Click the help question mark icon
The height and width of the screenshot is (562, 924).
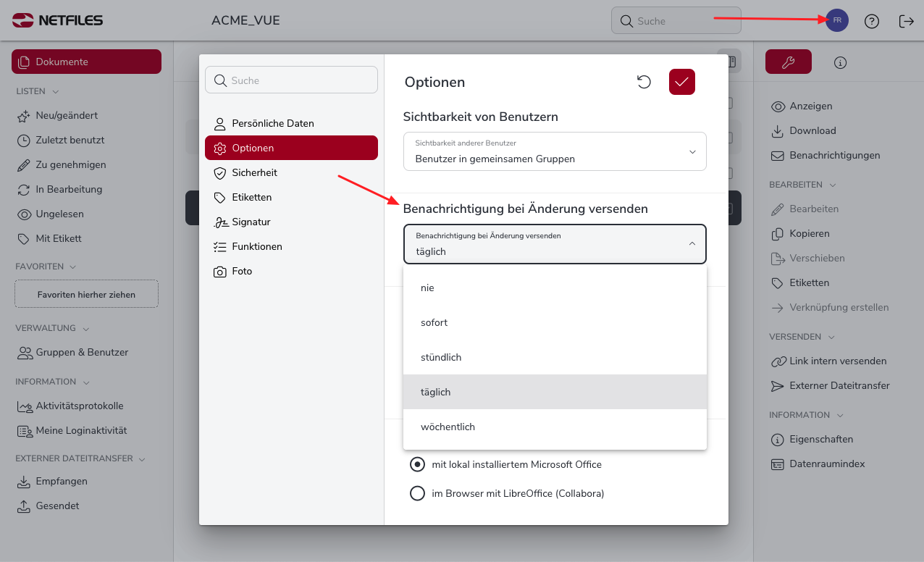872,21
